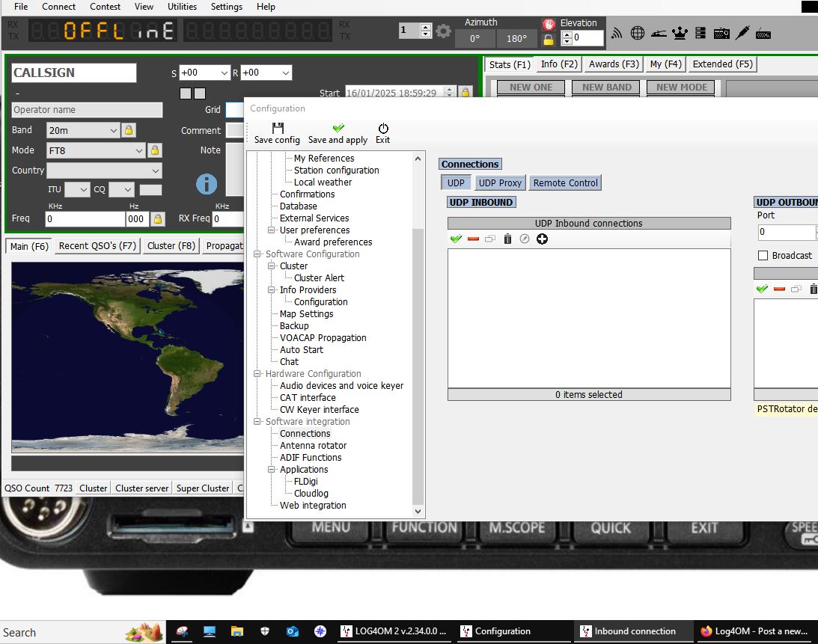The image size is (818, 644).
Task: Open the ITU zone dropdown
Action: click(x=77, y=189)
